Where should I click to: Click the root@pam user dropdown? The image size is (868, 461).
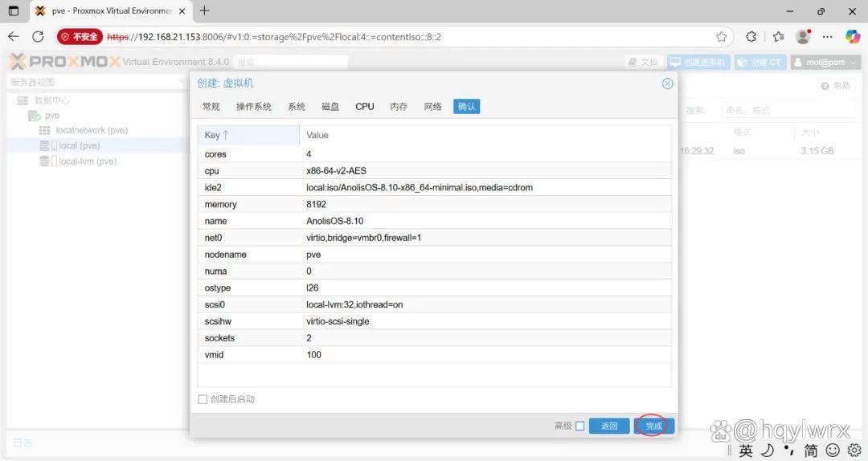825,62
